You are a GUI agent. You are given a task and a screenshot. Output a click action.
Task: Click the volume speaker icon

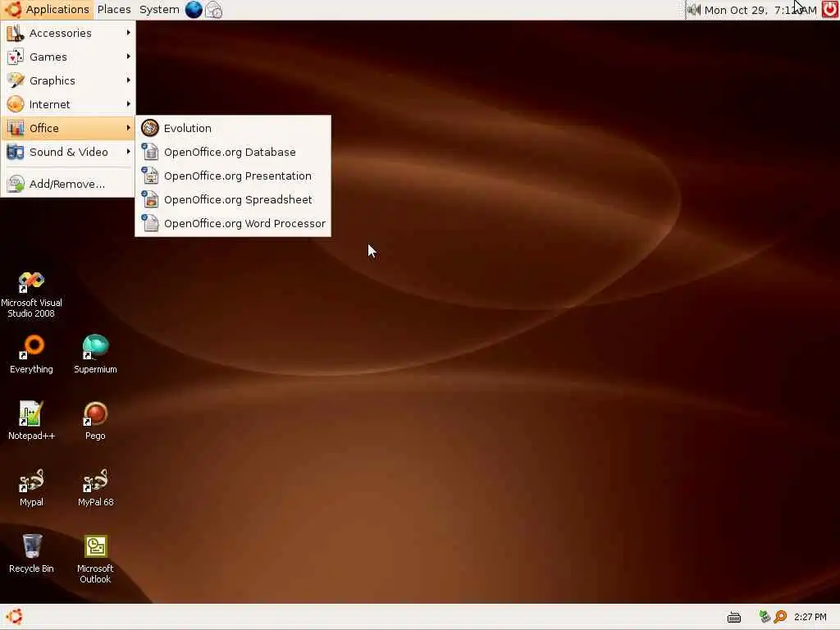pyautogui.click(x=694, y=10)
